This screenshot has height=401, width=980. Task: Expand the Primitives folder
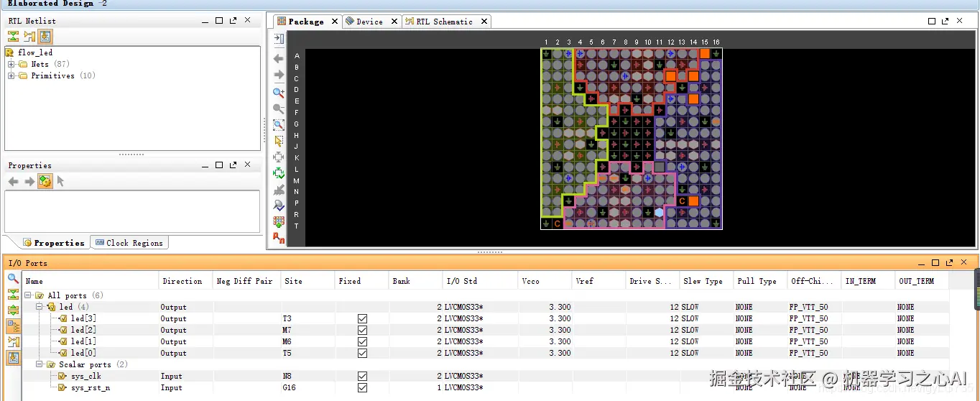[x=11, y=76]
